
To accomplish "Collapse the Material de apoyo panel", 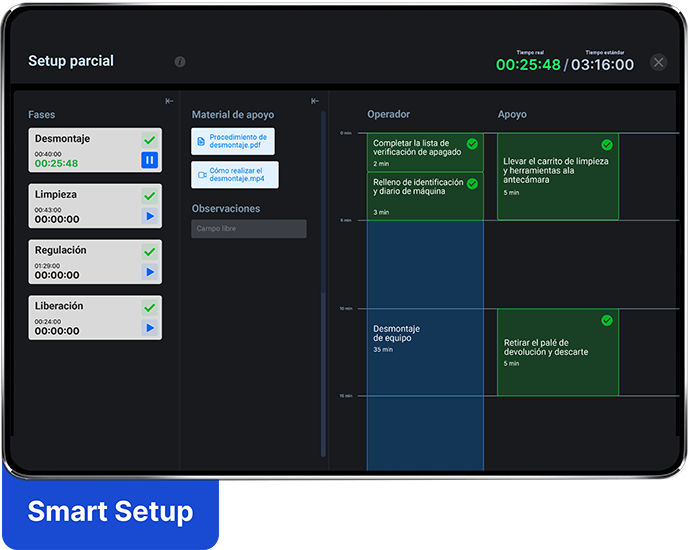I will [x=315, y=101].
